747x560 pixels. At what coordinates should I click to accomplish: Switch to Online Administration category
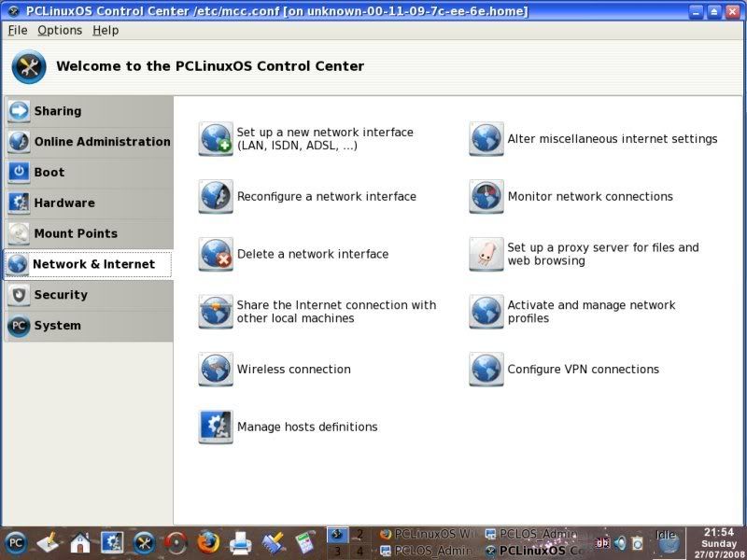(89, 142)
